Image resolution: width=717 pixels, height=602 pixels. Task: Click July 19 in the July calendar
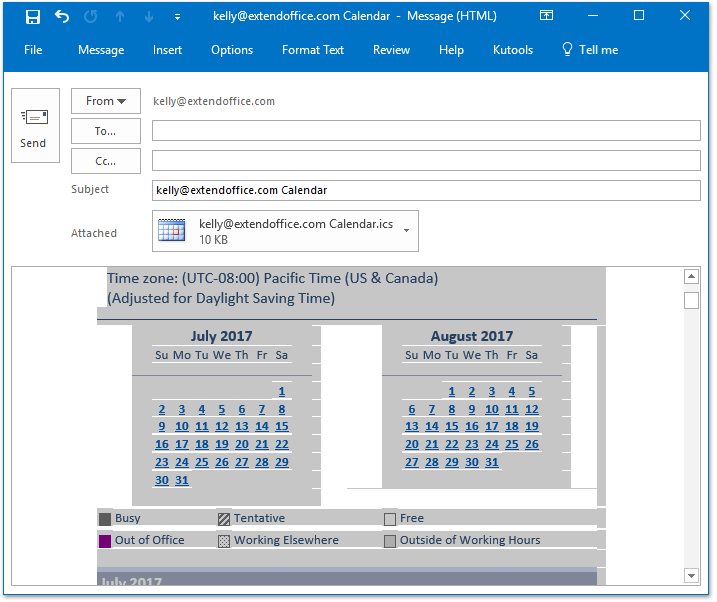pos(222,444)
